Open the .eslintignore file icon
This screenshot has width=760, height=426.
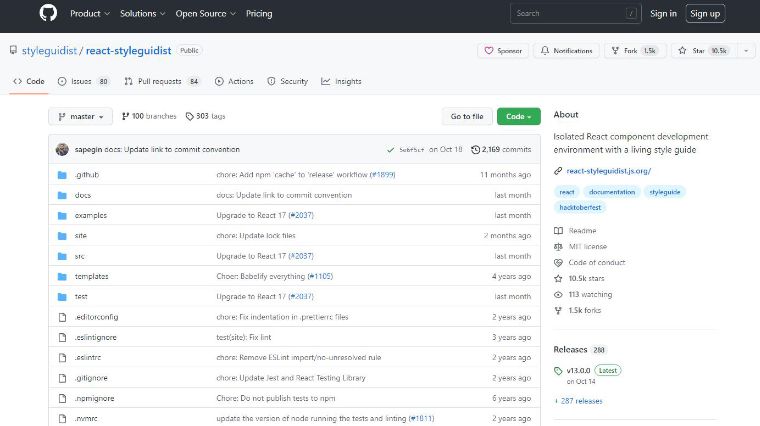click(x=62, y=337)
